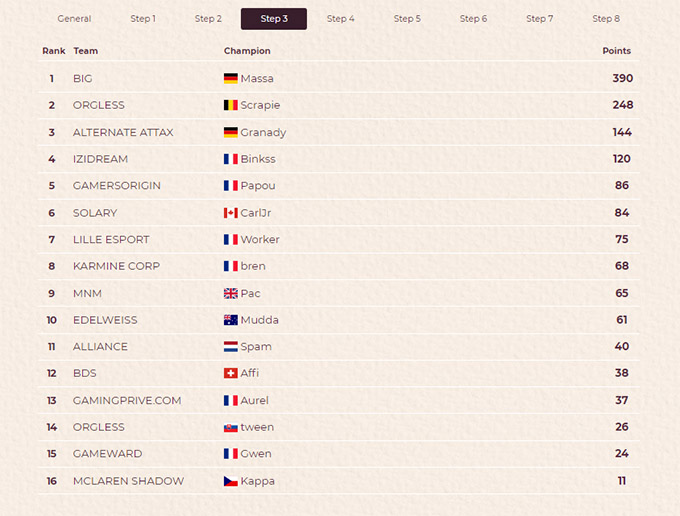Click champion name Binkss

click(258, 159)
